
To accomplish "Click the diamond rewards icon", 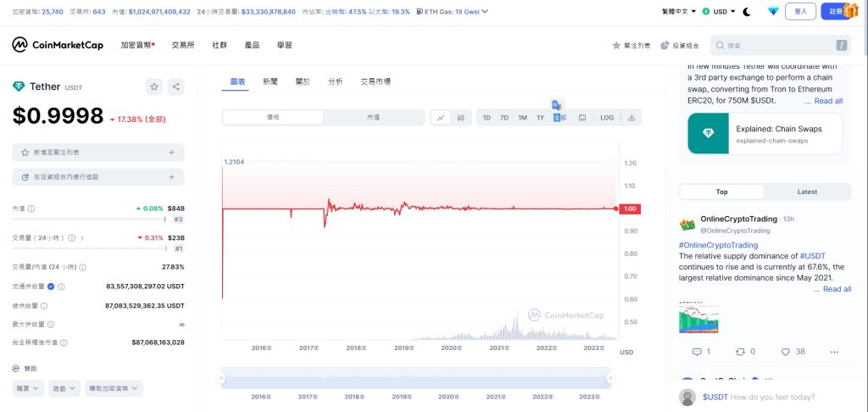I will point(773,11).
